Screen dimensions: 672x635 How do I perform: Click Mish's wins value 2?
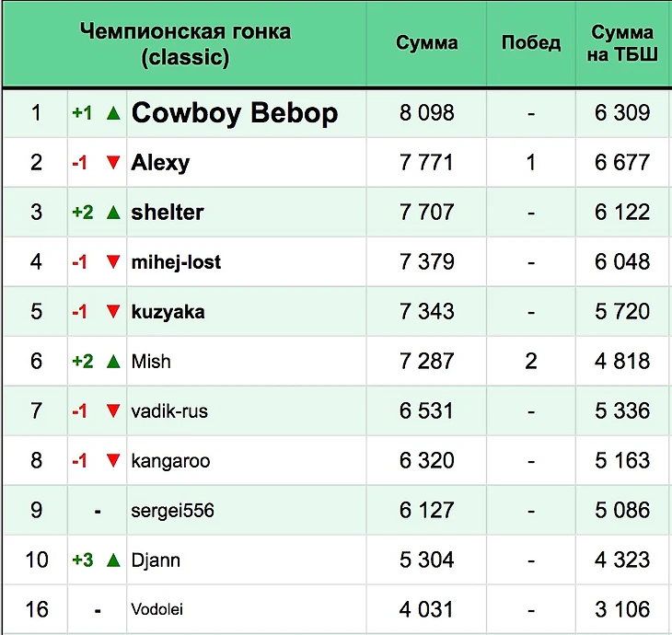pos(531,361)
